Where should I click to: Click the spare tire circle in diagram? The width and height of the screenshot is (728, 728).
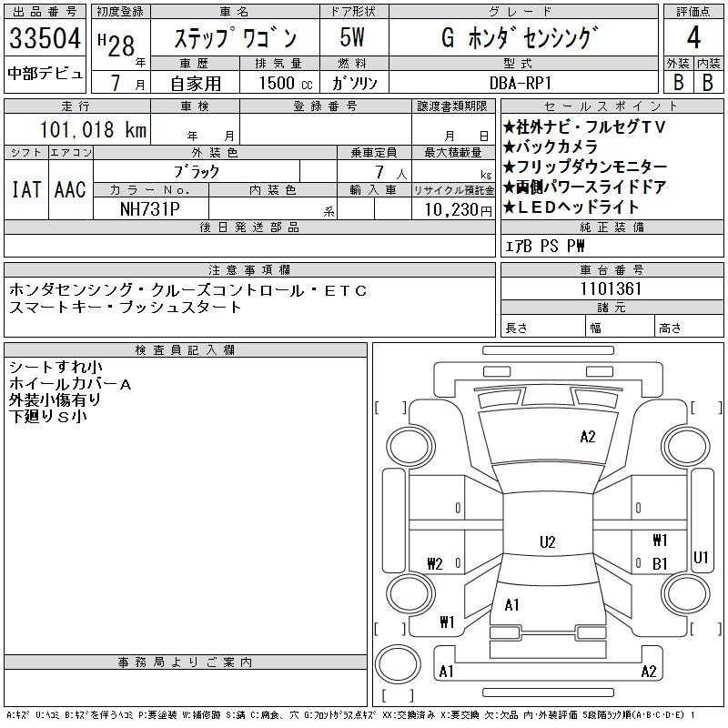[x=398, y=663]
